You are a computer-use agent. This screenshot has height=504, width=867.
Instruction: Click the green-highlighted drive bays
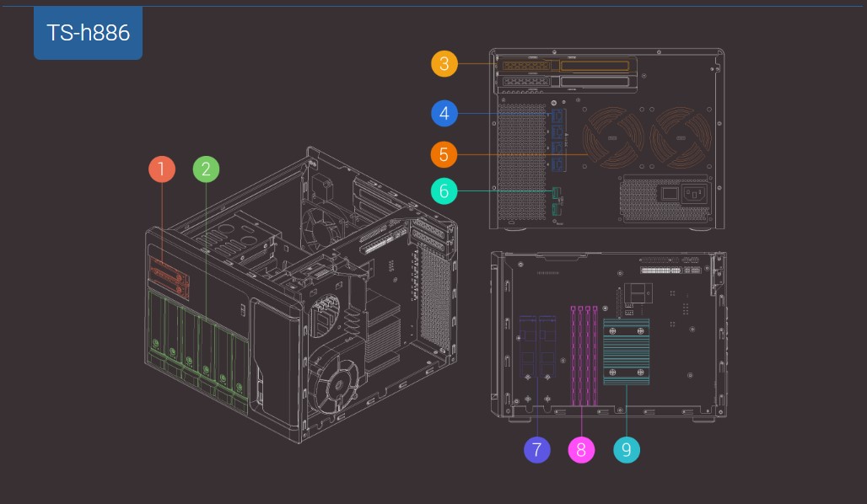[197, 337]
